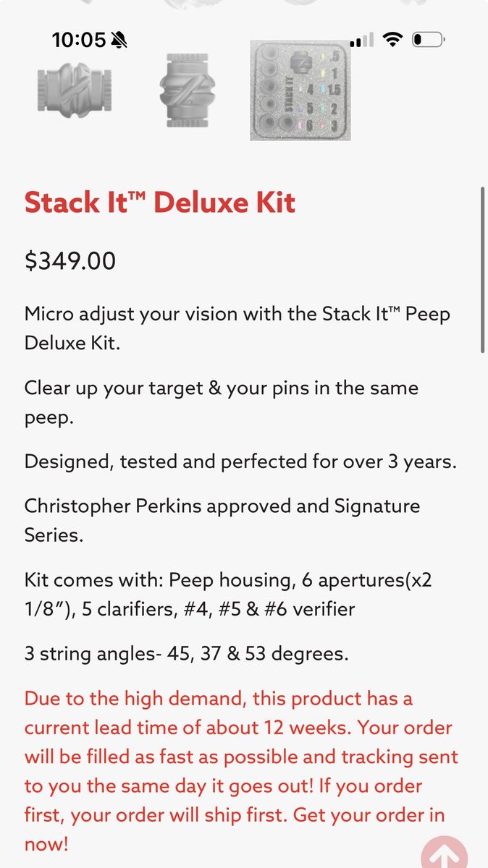
Task: Tap the cellular signal bars icon
Action: tap(361, 41)
